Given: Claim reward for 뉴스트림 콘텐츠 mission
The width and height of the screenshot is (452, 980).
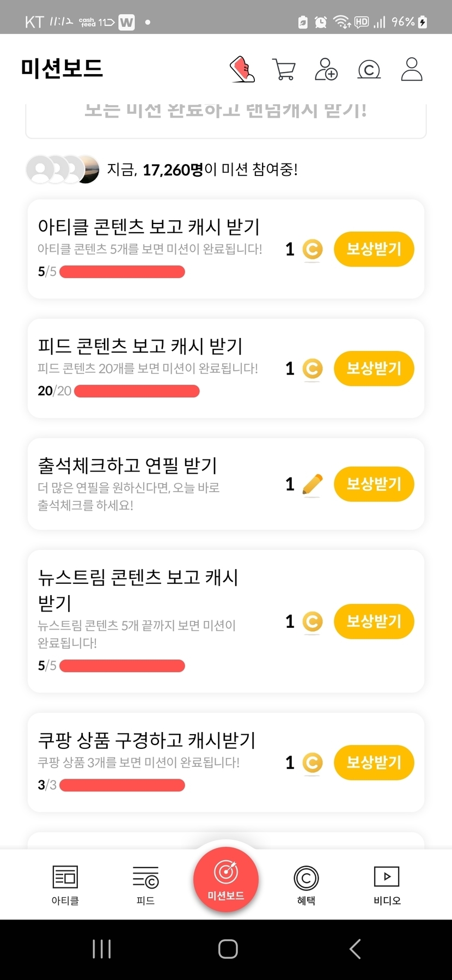Looking at the screenshot, I should point(374,621).
